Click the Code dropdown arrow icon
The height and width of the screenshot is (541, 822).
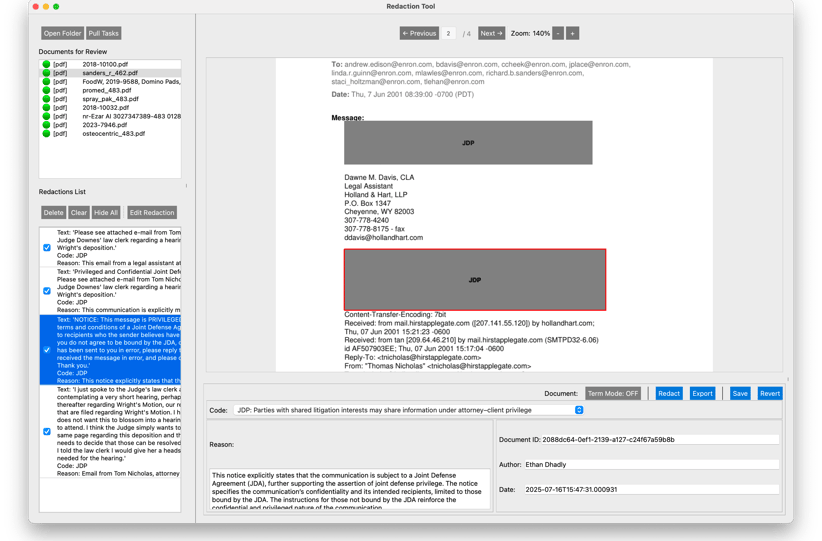point(579,410)
